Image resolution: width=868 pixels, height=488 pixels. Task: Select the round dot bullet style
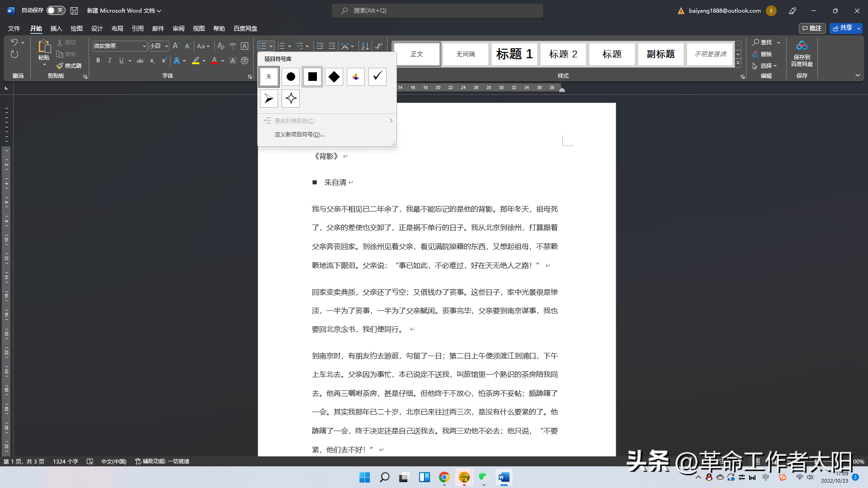click(x=291, y=77)
